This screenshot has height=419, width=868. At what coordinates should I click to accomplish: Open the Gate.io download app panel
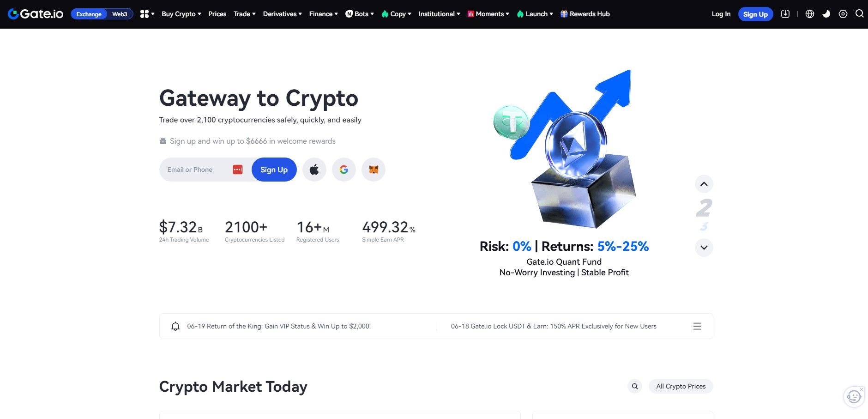click(x=785, y=14)
